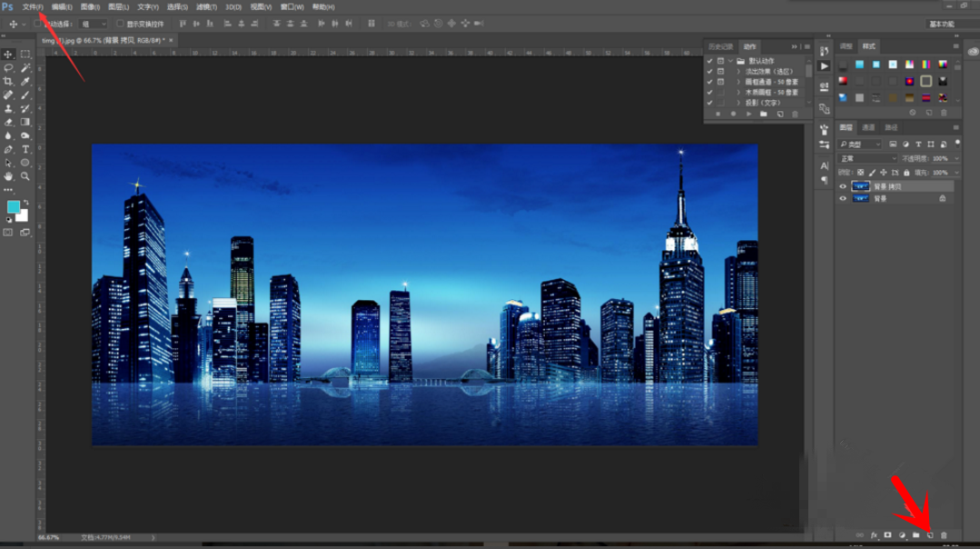
Task: Activate the Zoom magnifier tool
Action: [x=25, y=176]
